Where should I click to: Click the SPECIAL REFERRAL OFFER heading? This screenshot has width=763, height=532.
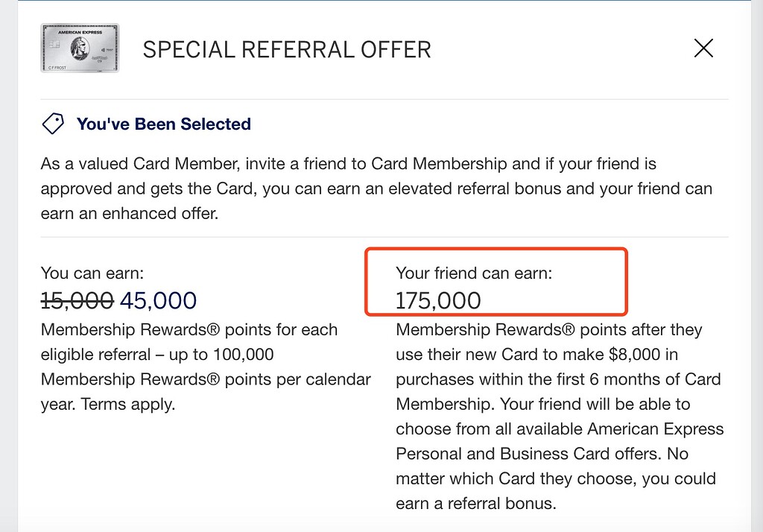(x=287, y=50)
